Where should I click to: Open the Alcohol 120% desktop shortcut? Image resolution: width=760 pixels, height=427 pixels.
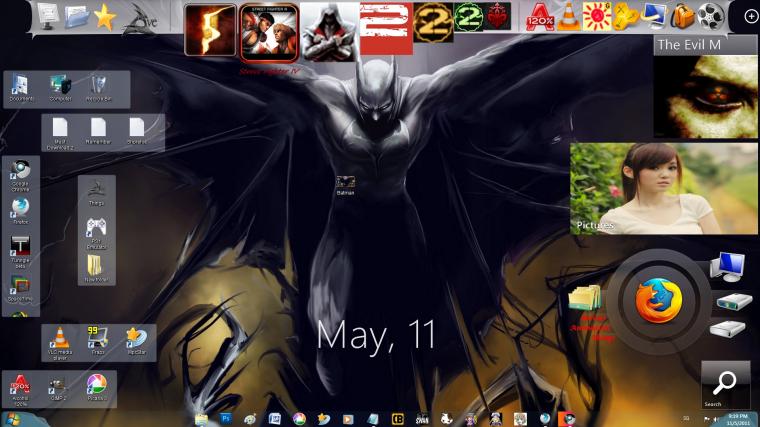point(20,391)
